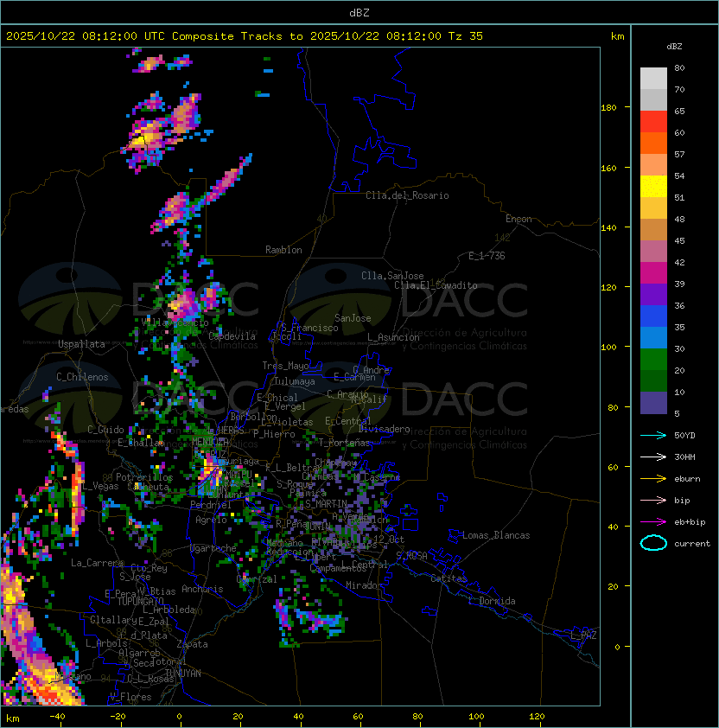This screenshot has height=728, width=719.
Task: Click the Mirador map label
Action: point(364,585)
